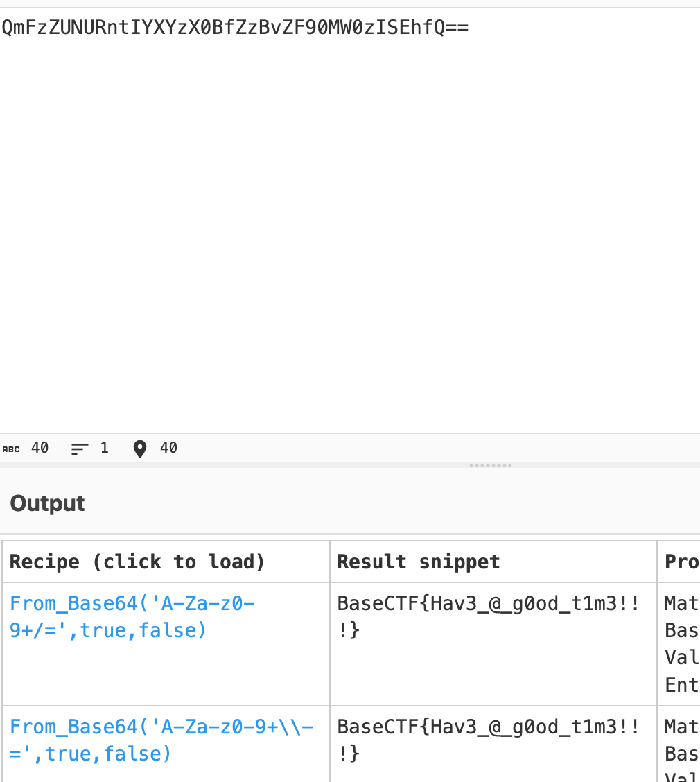
Task: Click the line count icon in status bar
Action: (x=79, y=449)
